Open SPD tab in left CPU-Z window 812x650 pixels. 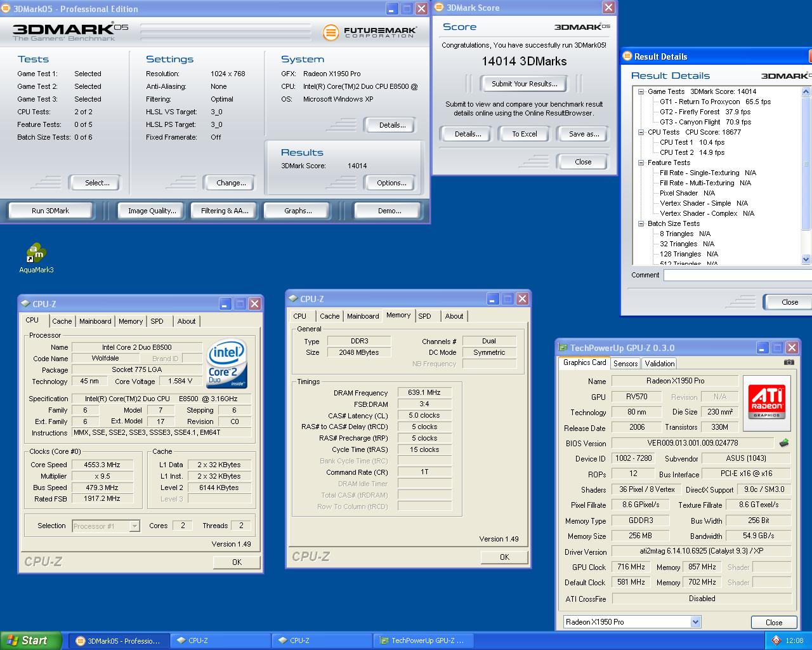pyautogui.click(x=157, y=321)
